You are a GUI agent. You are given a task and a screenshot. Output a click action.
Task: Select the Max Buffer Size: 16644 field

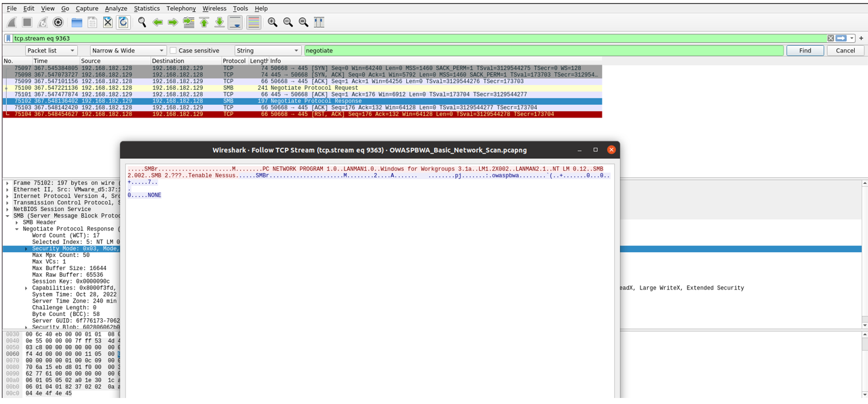tap(69, 268)
